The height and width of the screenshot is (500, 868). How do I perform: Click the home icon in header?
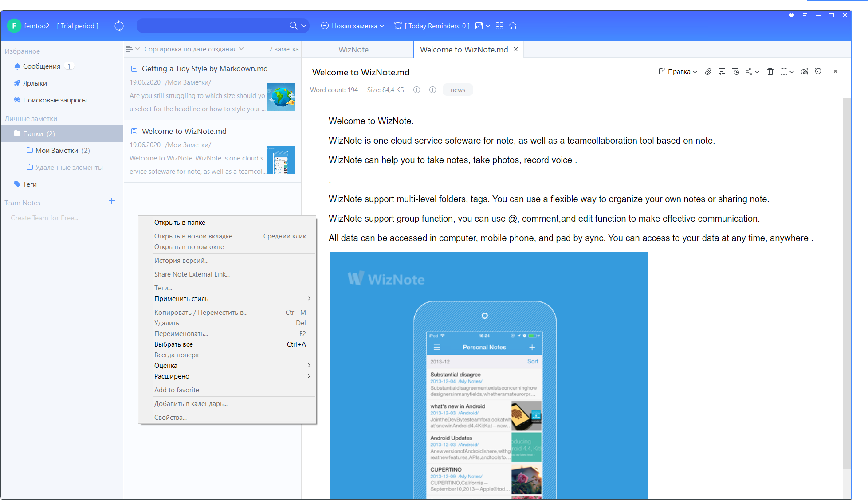point(513,26)
